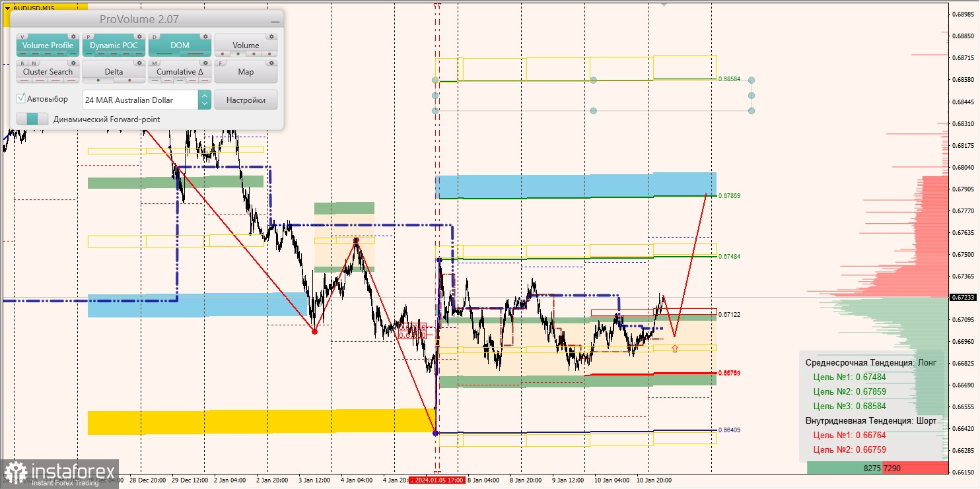The height and width of the screenshot is (489, 980).
Task: Click 0.68040 on the price scale
Action: [963, 168]
